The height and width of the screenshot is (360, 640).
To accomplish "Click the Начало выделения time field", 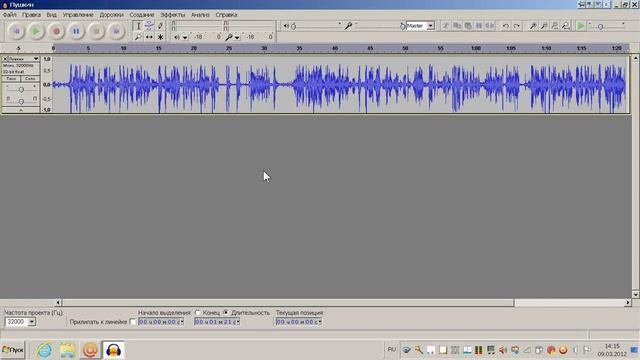I will click(x=161, y=322).
